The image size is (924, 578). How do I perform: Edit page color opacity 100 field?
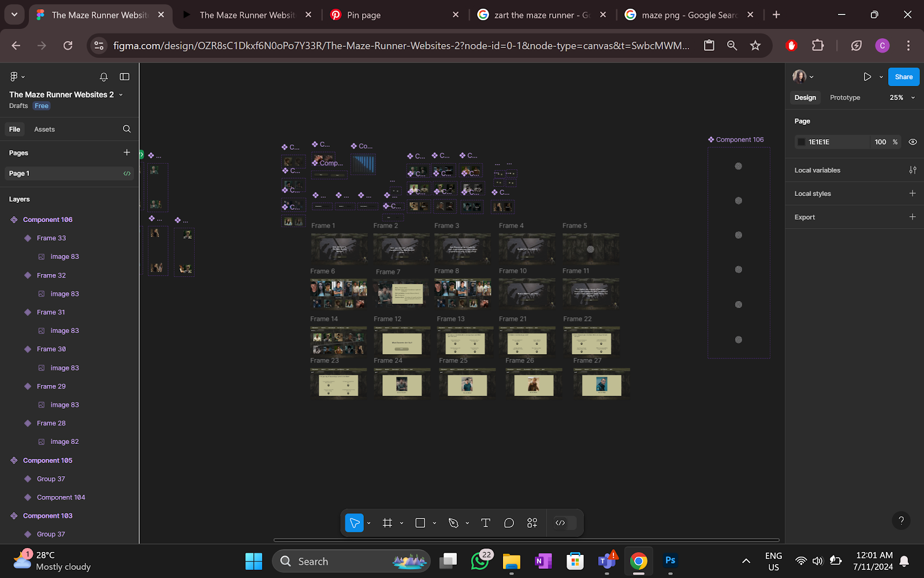click(x=880, y=142)
